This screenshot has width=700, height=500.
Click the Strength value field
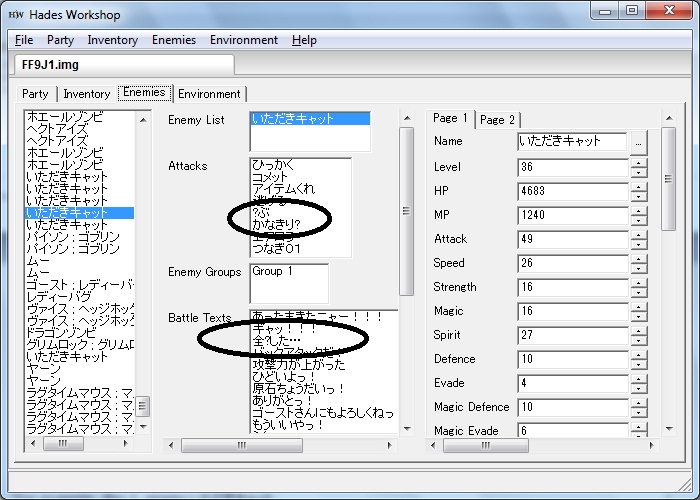(573, 288)
